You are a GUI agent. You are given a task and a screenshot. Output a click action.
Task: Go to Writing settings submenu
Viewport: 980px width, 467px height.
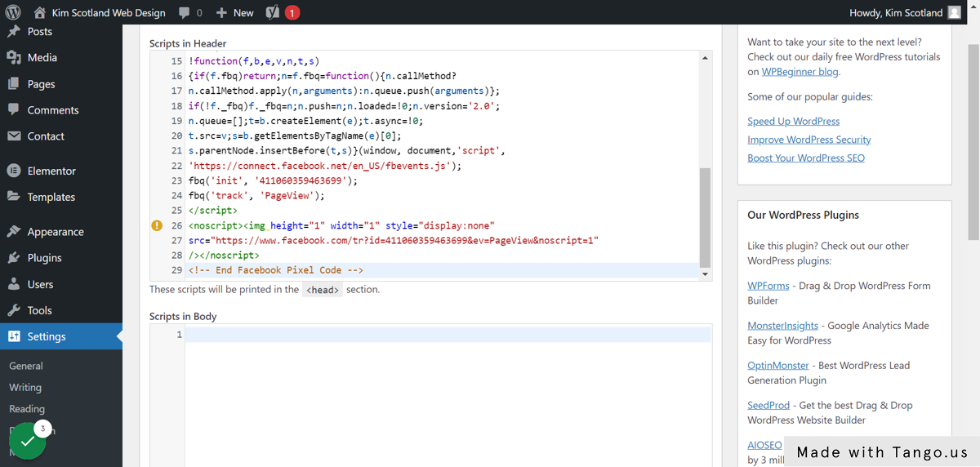pyautogui.click(x=25, y=388)
